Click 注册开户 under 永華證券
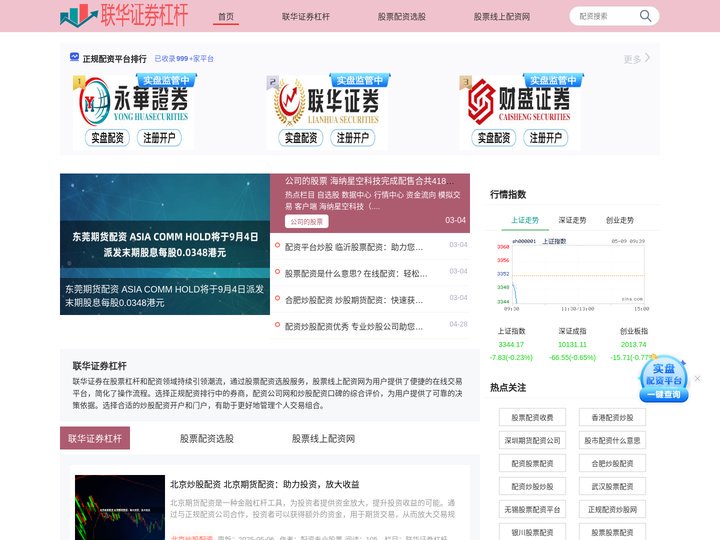Image resolution: width=720 pixels, height=540 pixels. (x=159, y=138)
